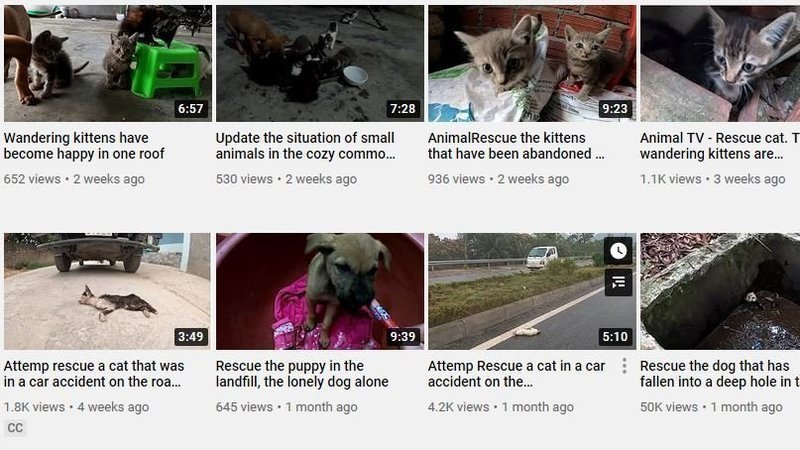Open 'Wandering kittens have become happy' title
Viewport: 800px width, 450px height.
(x=84, y=146)
